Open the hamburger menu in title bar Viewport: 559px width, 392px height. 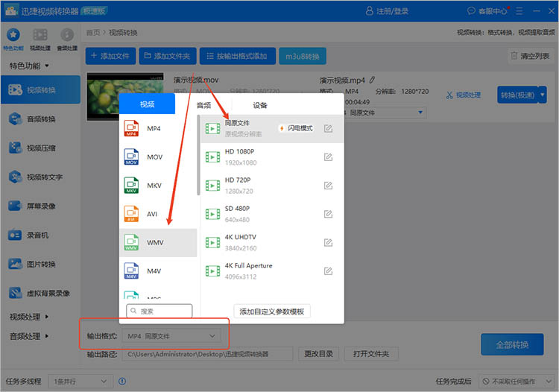(x=519, y=11)
